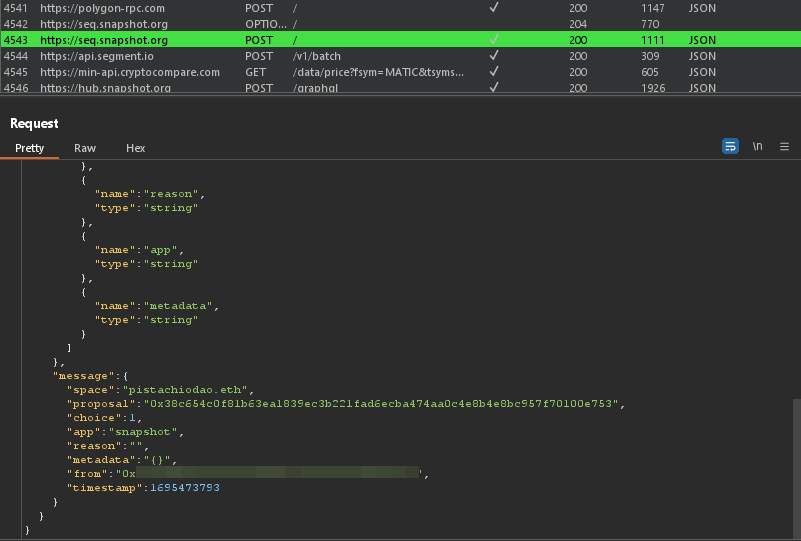Click the checkmark in the min-api.cryptocompare.com row

[494, 72]
